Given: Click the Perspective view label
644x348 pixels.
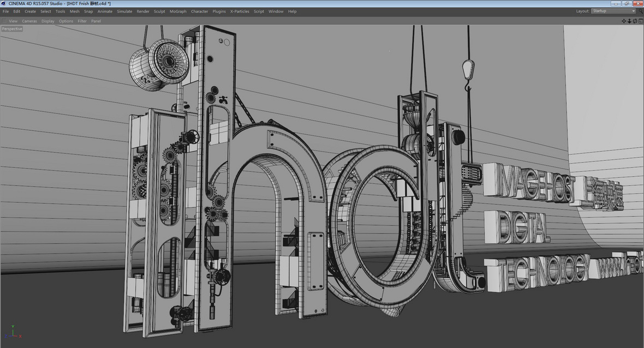Looking at the screenshot, I should coord(12,29).
